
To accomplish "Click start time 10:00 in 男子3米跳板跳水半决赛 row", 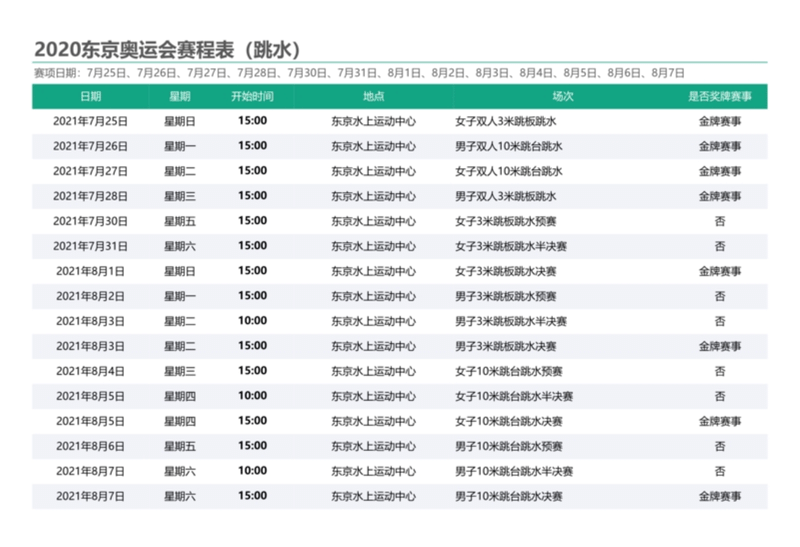I will click(252, 321).
